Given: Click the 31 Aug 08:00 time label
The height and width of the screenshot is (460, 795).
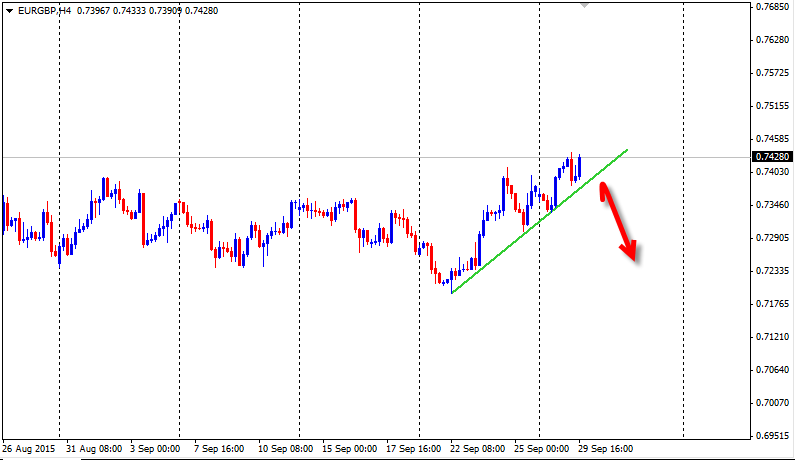Looking at the screenshot, I should (94, 449).
